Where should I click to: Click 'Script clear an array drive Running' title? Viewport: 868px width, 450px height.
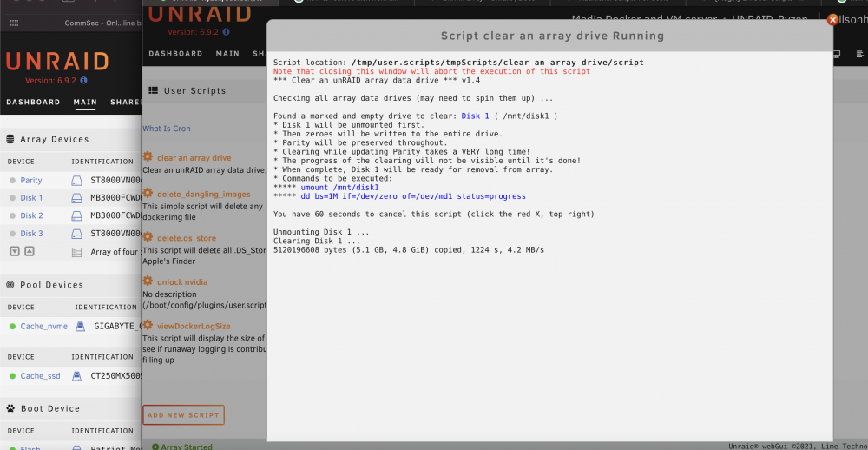[552, 36]
